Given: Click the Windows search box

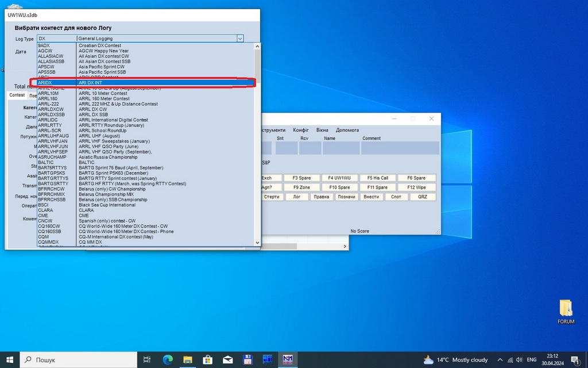Looking at the screenshot, I should point(78,360).
